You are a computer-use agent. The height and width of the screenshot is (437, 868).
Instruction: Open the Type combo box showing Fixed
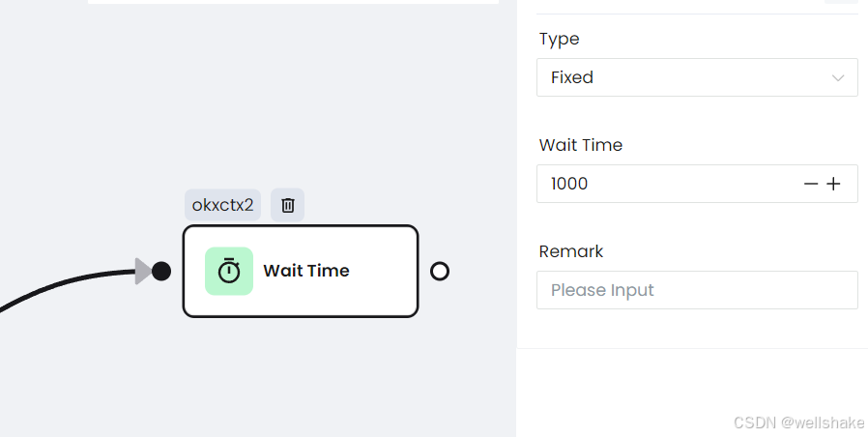[697, 77]
